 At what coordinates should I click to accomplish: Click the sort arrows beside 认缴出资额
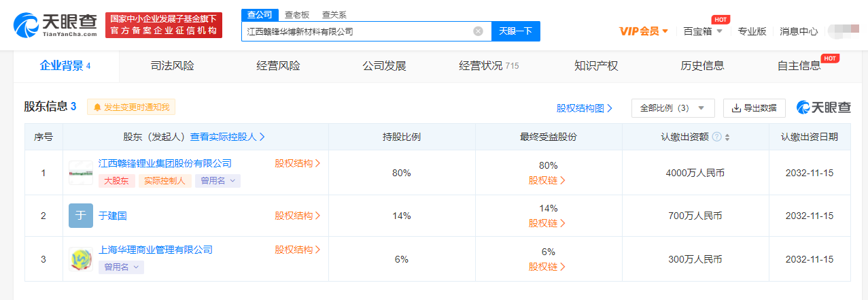pos(727,137)
